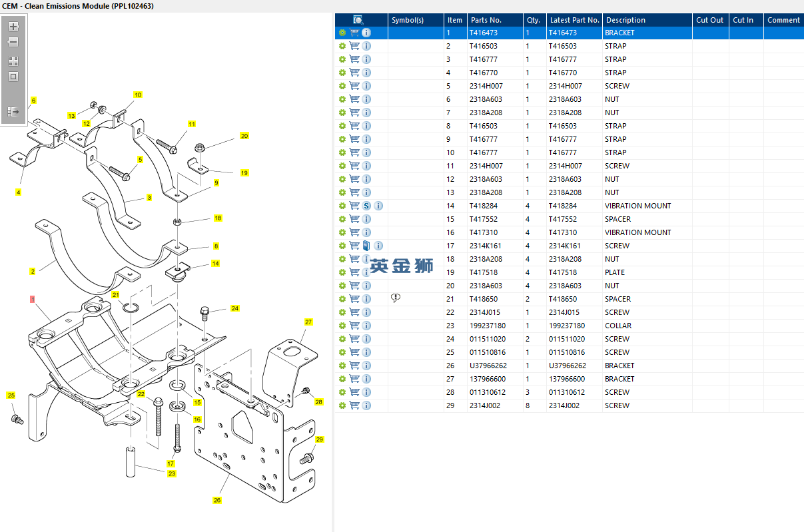Click the list export arrow icon
This screenshot has width=804, height=532.
pos(13,111)
